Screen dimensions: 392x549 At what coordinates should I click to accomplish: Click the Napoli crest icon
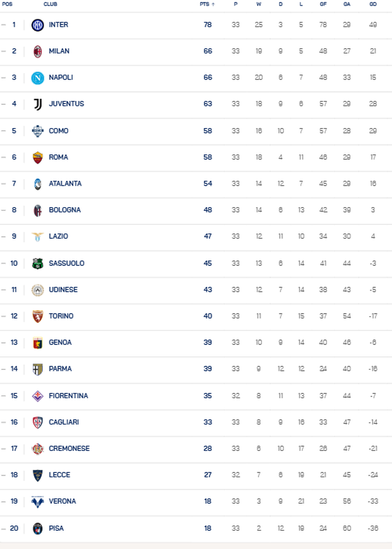pyautogui.click(x=38, y=77)
